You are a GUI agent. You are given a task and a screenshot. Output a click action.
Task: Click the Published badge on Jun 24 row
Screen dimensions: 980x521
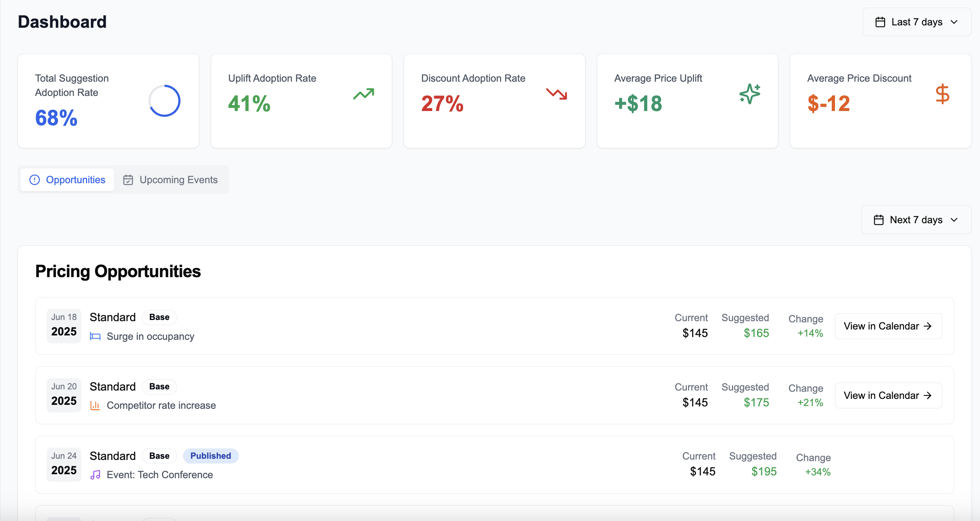point(211,456)
